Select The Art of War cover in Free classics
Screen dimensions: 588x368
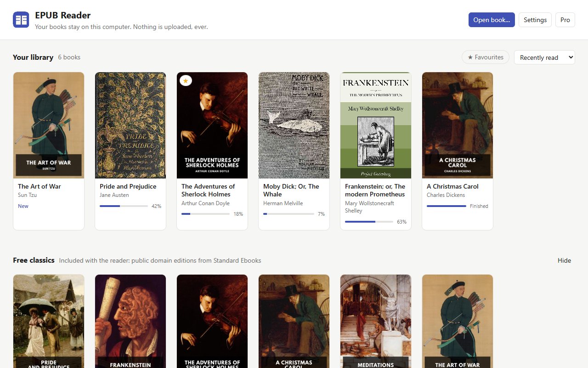(458, 321)
